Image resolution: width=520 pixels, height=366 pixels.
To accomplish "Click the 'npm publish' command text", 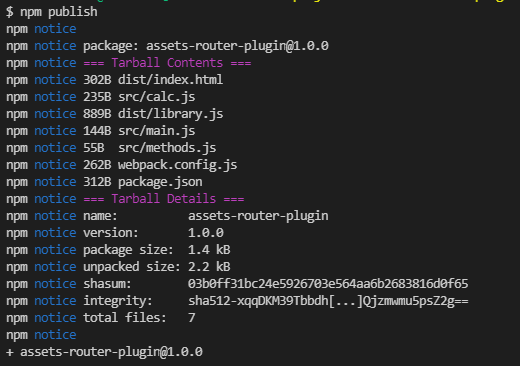I will [x=59, y=12].
